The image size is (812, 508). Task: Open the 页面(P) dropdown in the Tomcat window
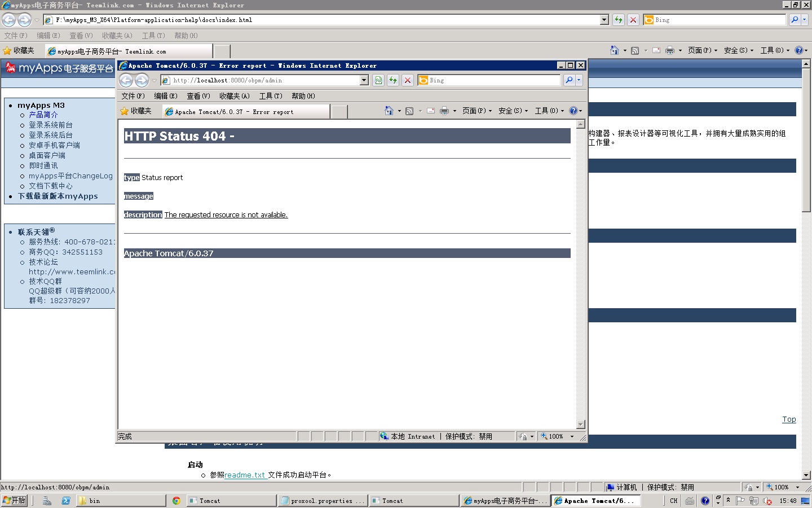click(x=477, y=111)
